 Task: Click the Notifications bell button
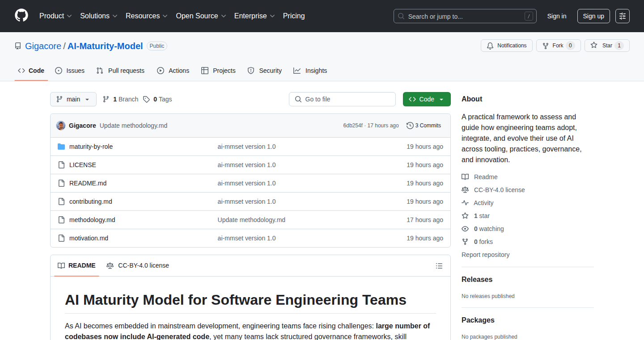coord(507,46)
